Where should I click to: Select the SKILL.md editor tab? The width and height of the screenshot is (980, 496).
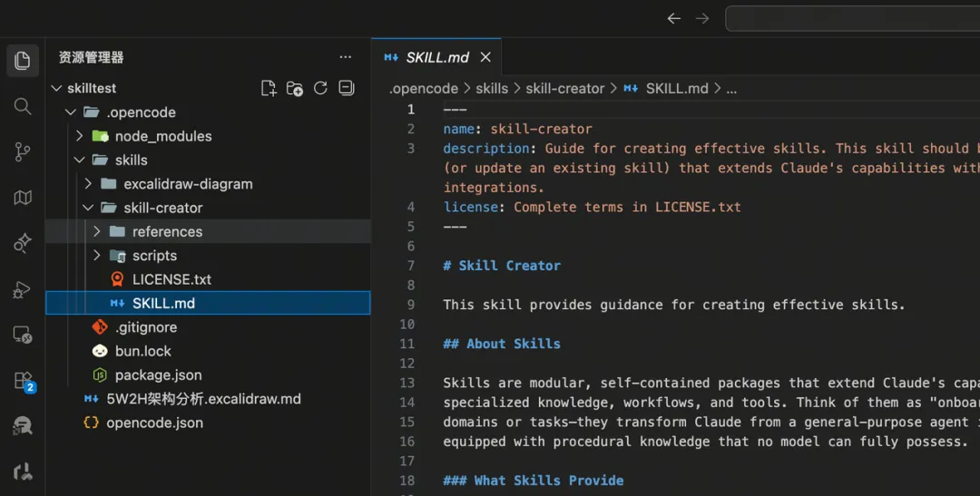[x=436, y=57]
